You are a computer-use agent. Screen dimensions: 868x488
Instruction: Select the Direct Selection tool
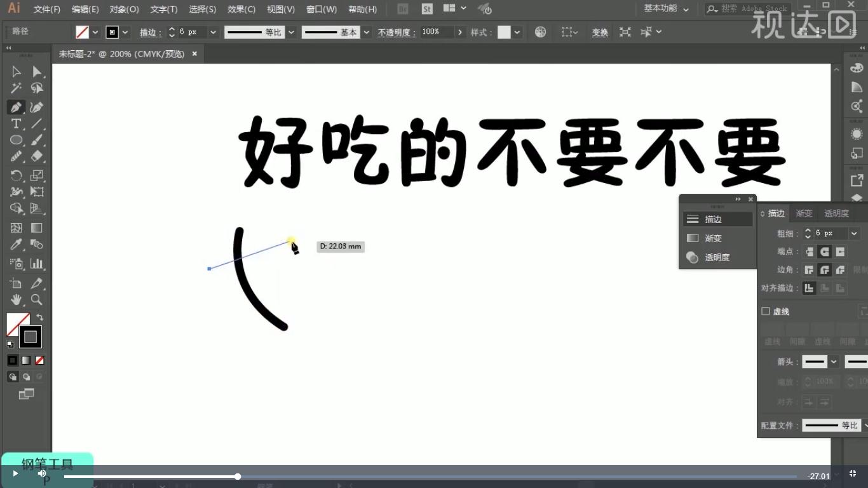37,71
